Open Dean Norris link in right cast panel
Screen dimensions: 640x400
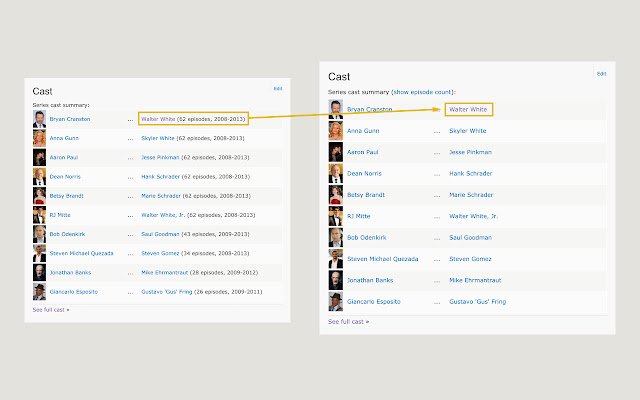[x=364, y=173]
